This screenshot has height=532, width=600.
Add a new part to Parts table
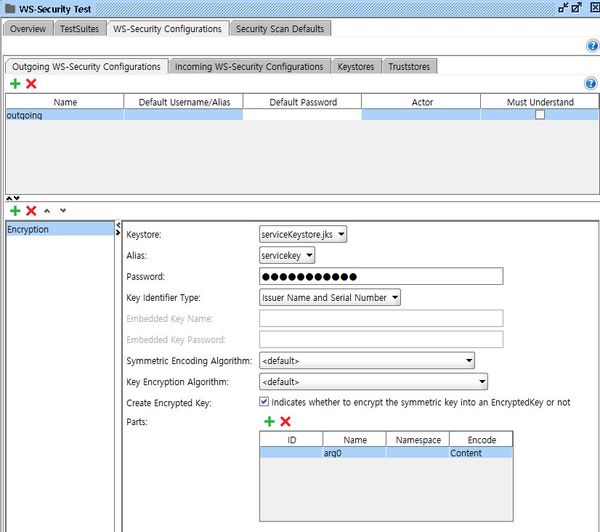point(269,422)
